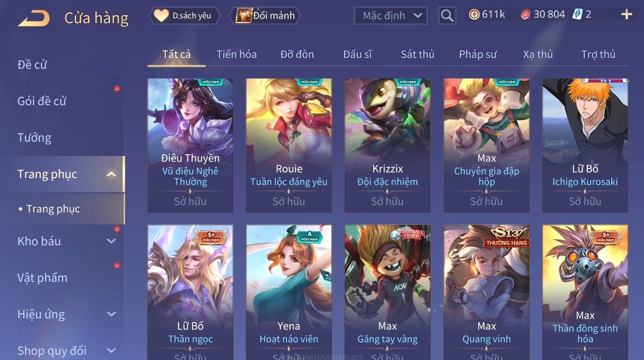The height and width of the screenshot is (360, 644).
Task: Expand the Hiệu ứng sidebar section
Action: (x=111, y=314)
